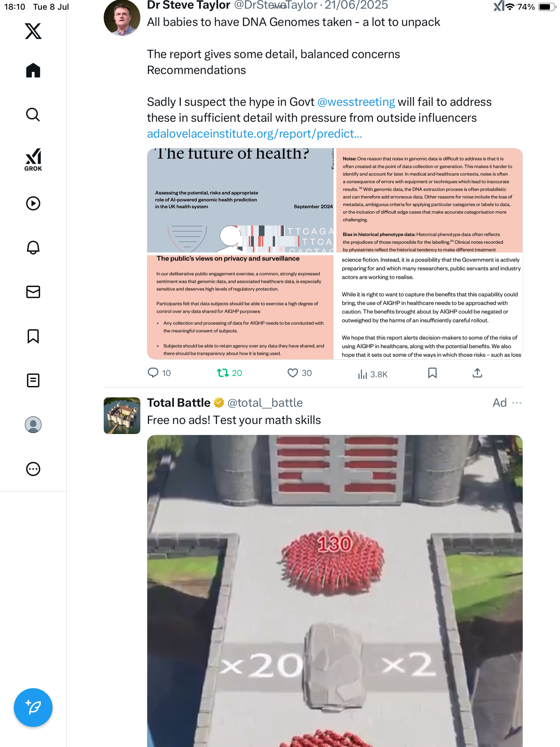Open Lists icon in sidebar
This screenshot has height=747, width=560.
(33, 380)
